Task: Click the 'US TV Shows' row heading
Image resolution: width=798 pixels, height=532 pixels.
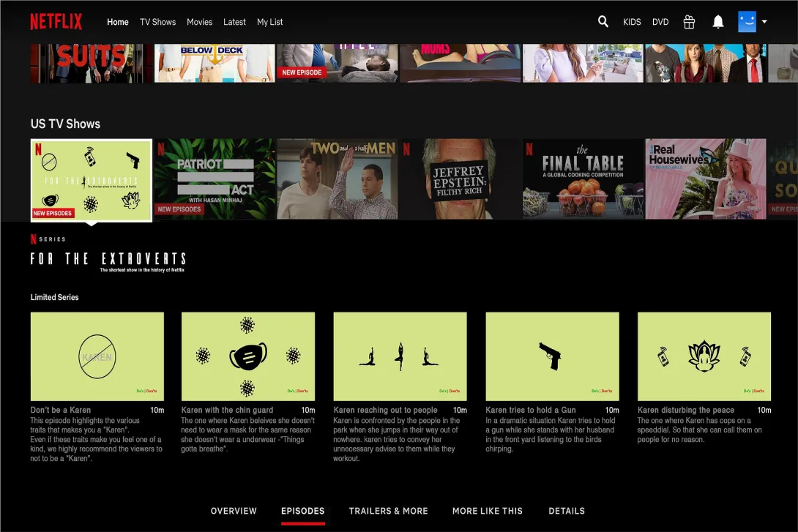Action: coord(65,124)
